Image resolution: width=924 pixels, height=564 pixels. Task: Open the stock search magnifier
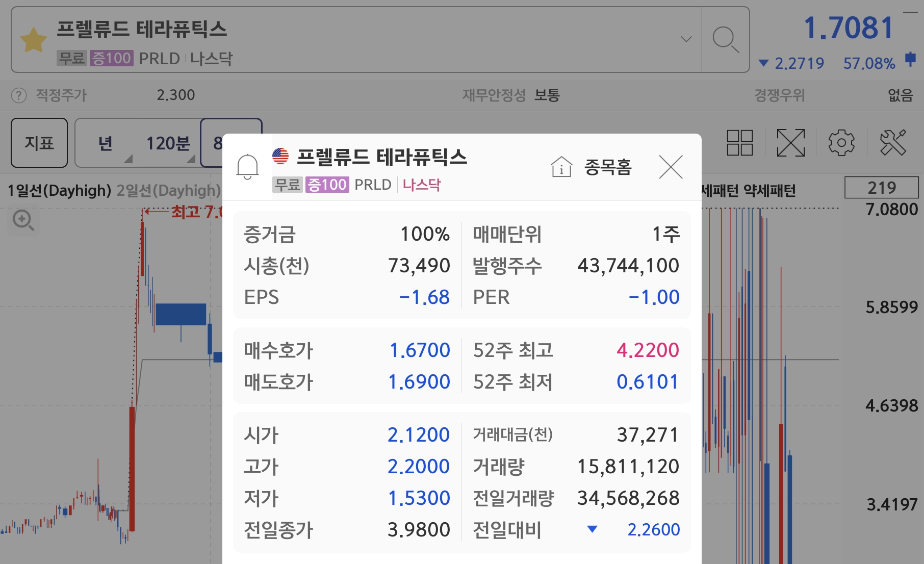point(725,40)
